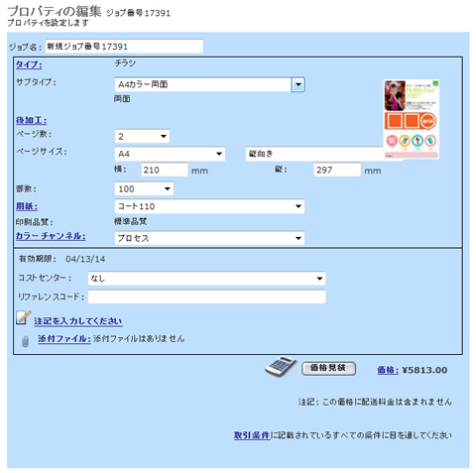
Task: Open the ページサイズ dropdown showing A4
Action: pyautogui.click(x=170, y=154)
